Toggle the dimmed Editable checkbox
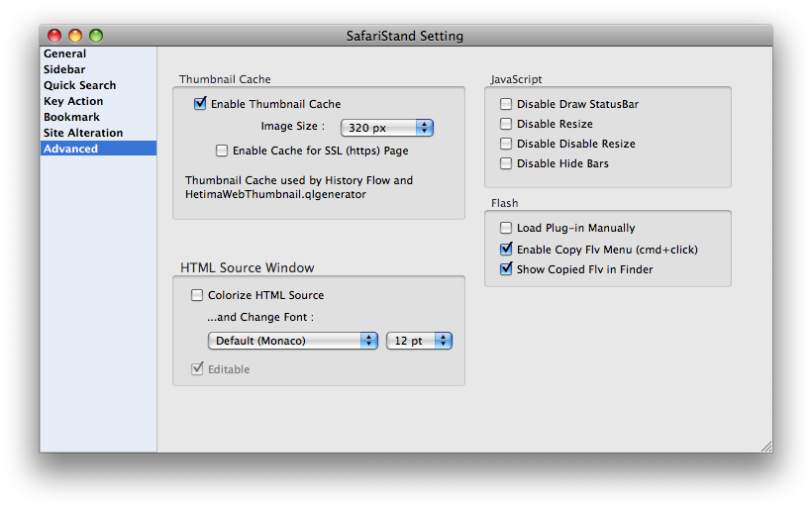812x507 pixels. tap(197, 368)
